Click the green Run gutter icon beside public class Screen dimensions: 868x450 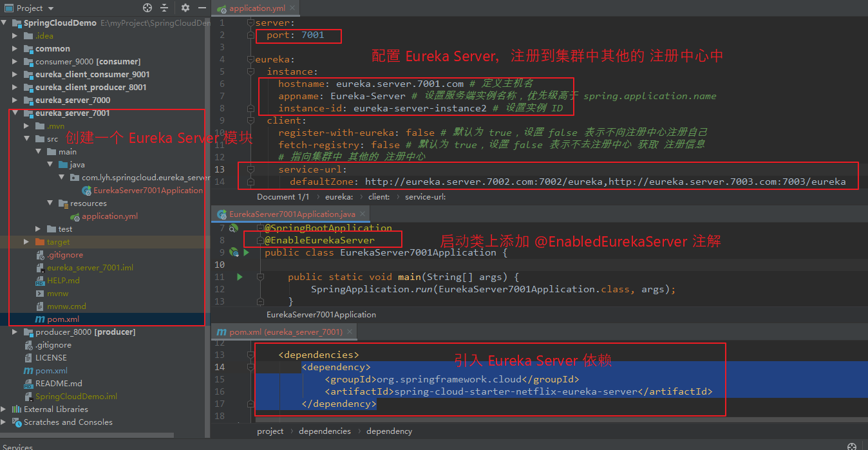[x=246, y=252]
